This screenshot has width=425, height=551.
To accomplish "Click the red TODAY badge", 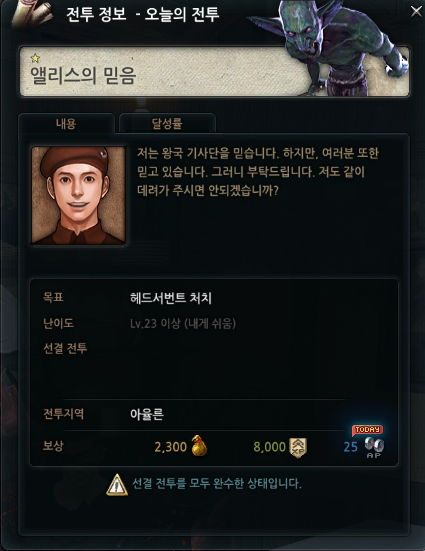I will click(367, 429).
